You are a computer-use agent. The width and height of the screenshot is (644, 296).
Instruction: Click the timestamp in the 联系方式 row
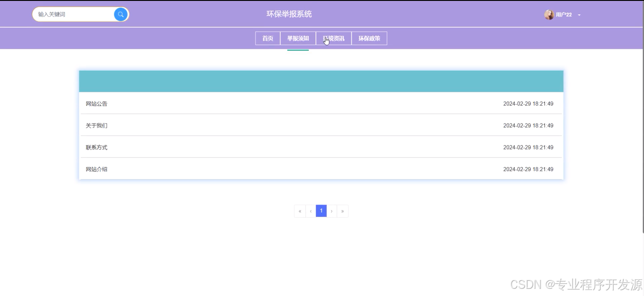click(x=528, y=148)
